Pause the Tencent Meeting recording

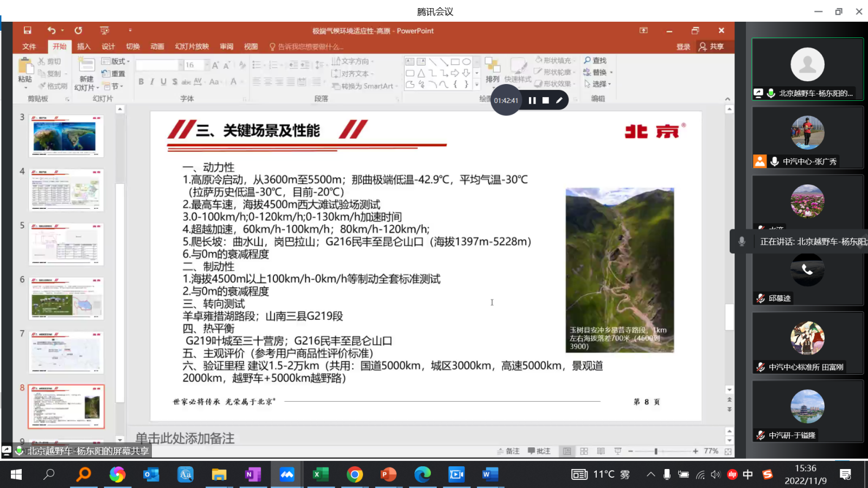[x=532, y=100]
